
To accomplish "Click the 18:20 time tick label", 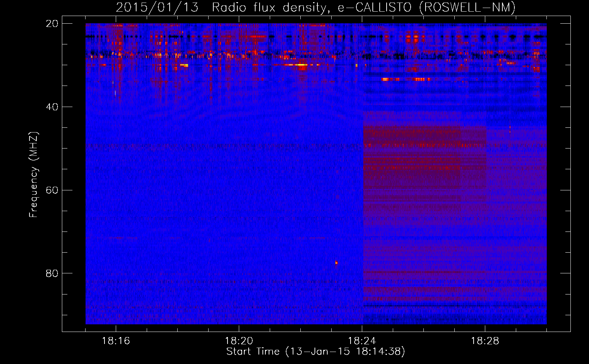I will [239, 341].
